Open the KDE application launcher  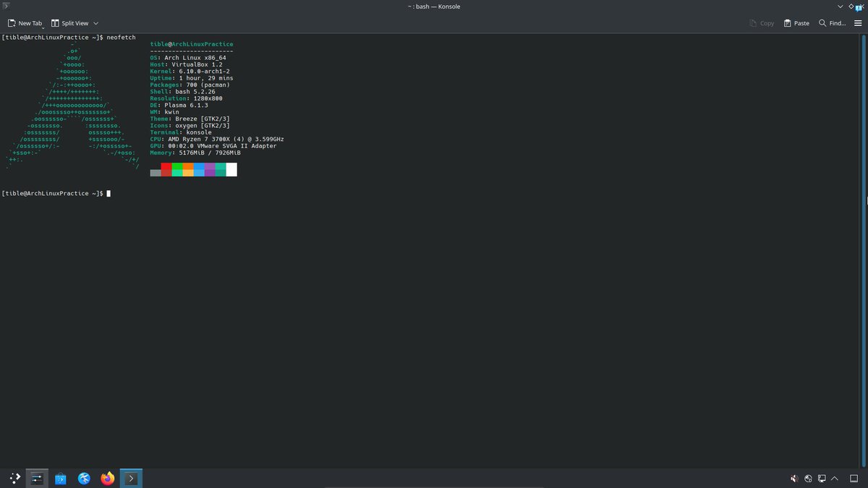pyautogui.click(x=14, y=478)
